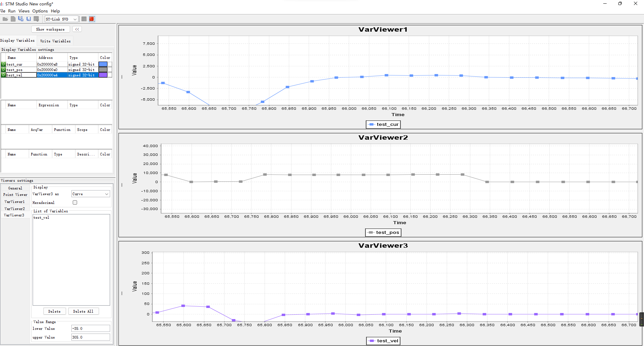The height and width of the screenshot is (346, 644).
Task: Toggle the checkbox next to test_vel color
Action: click(x=110, y=75)
